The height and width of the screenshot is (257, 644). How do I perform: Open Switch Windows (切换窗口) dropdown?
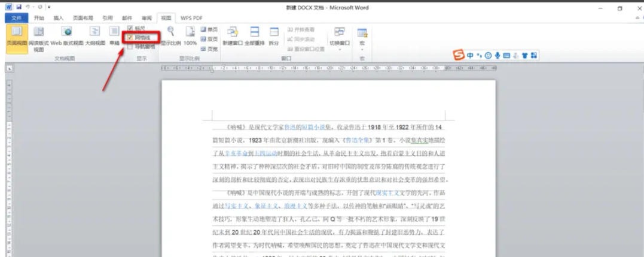[x=340, y=38]
